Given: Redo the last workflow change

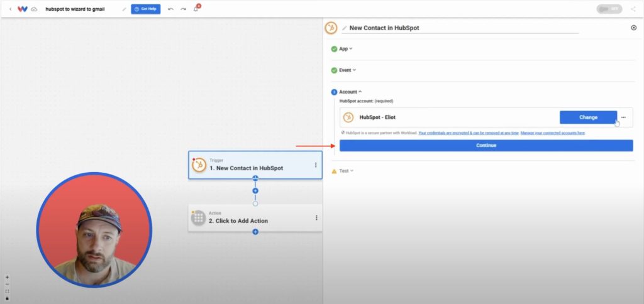Looking at the screenshot, I should pos(183,9).
